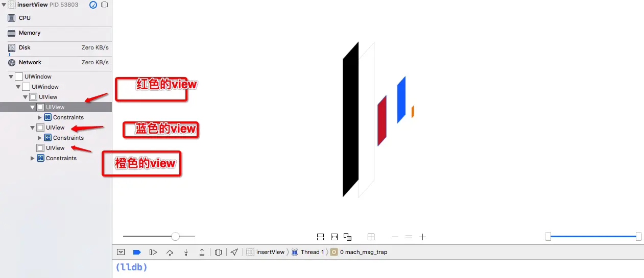Open the 0 mach_msg_trap frame breadcrumb
Screen dimensions: 644x278
click(x=359, y=252)
